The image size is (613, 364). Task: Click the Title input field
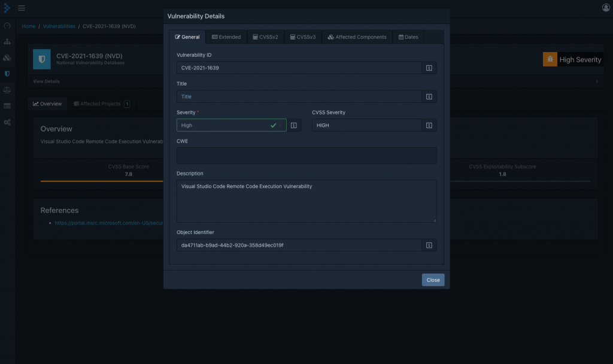pos(299,96)
